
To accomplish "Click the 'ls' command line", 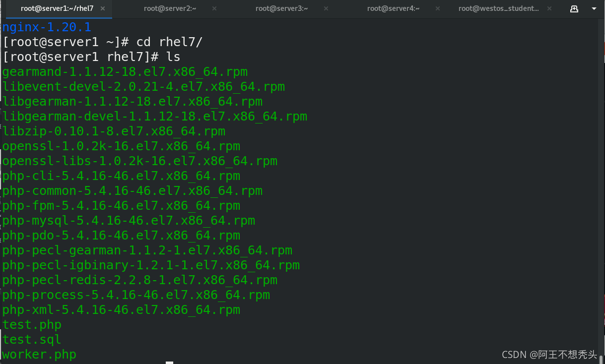I will [x=91, y=57].
